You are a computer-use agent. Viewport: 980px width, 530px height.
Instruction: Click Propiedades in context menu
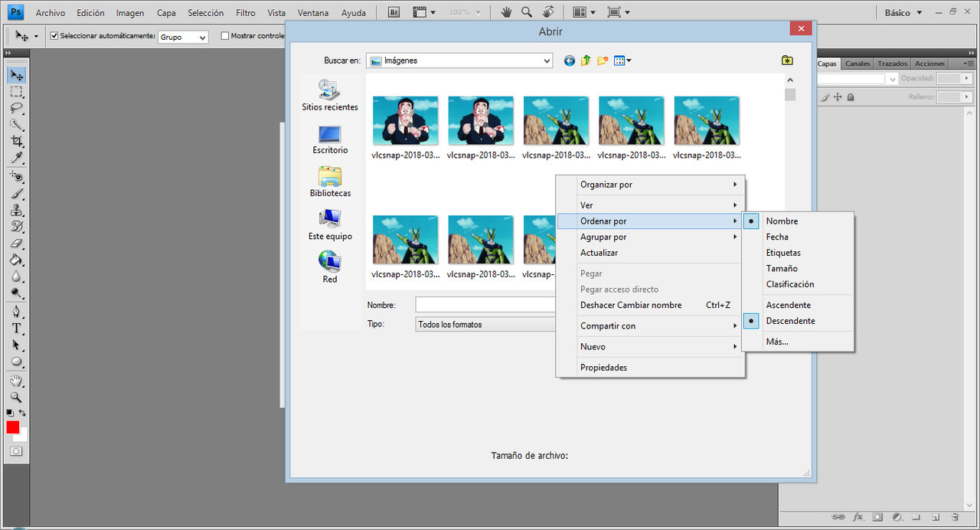point(603,368)
